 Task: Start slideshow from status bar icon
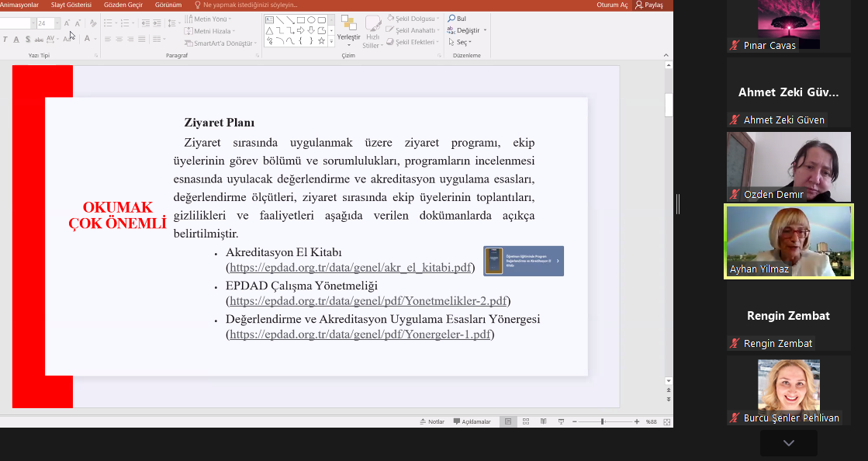coord(559,421)
